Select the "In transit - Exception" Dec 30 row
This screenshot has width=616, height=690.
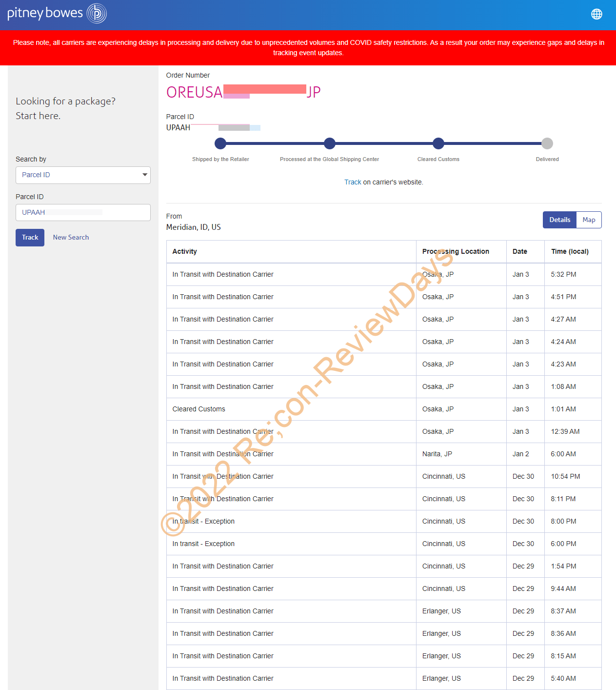291,521
